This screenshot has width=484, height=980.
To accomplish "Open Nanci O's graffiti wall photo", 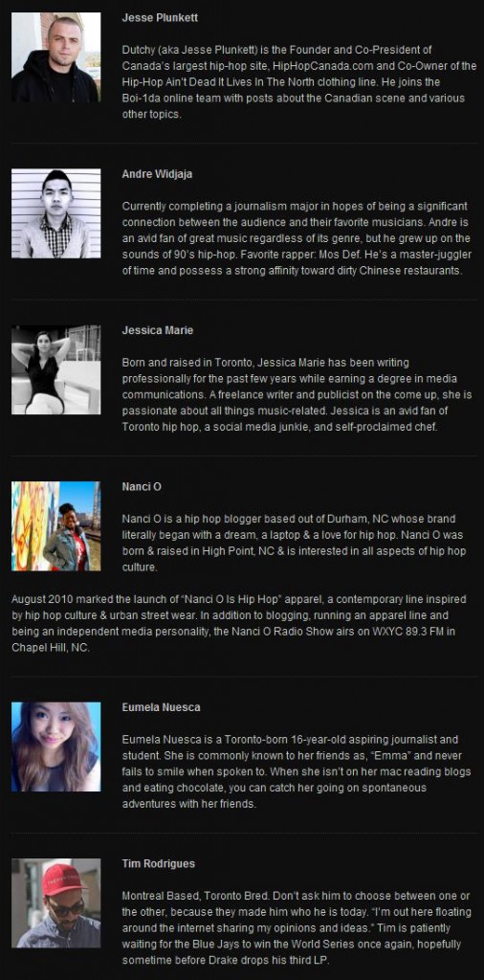I will click(55, 525).
